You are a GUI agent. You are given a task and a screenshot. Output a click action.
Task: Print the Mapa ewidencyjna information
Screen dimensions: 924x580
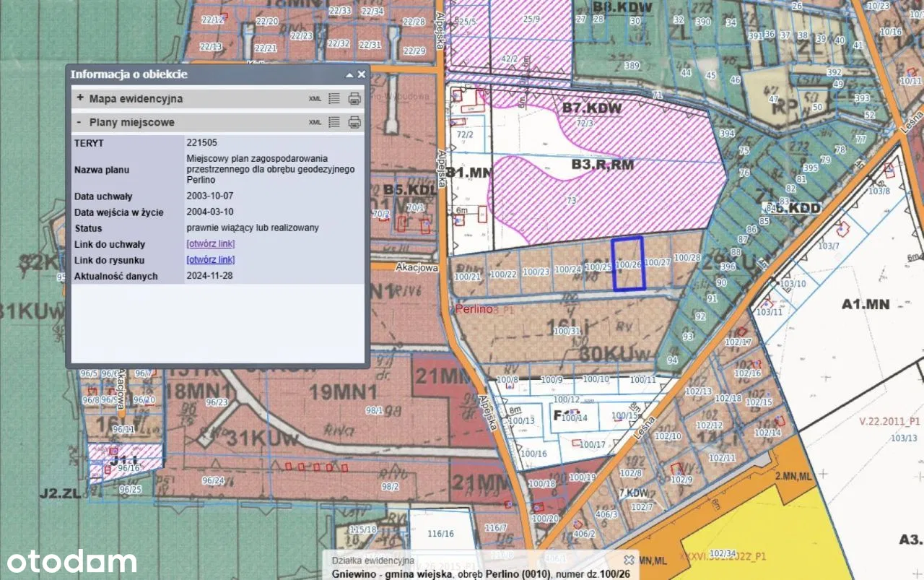pos(354,99)
